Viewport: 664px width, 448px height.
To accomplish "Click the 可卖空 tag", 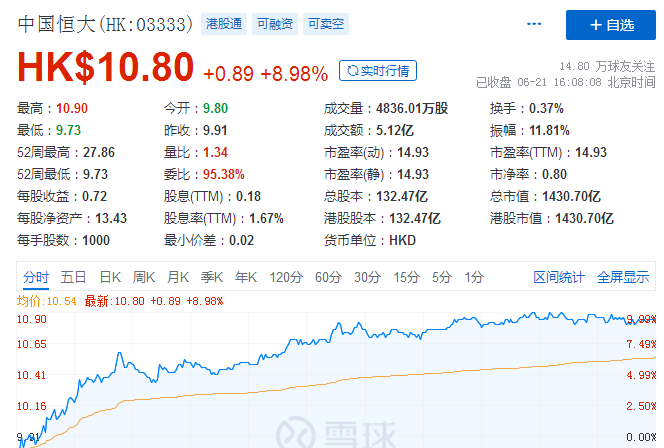I will click(326, 24).
